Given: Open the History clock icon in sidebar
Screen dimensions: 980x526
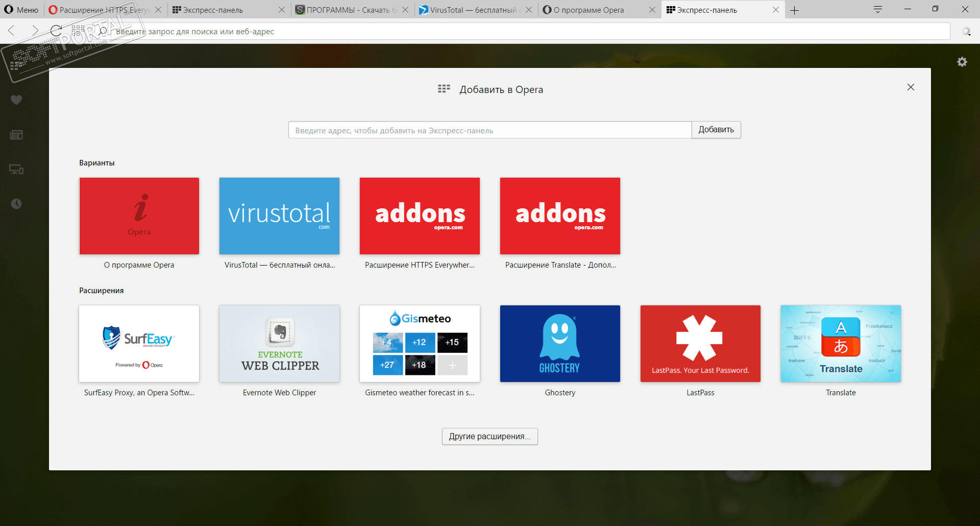Looking at the screenshot, I should pos(16,204).
